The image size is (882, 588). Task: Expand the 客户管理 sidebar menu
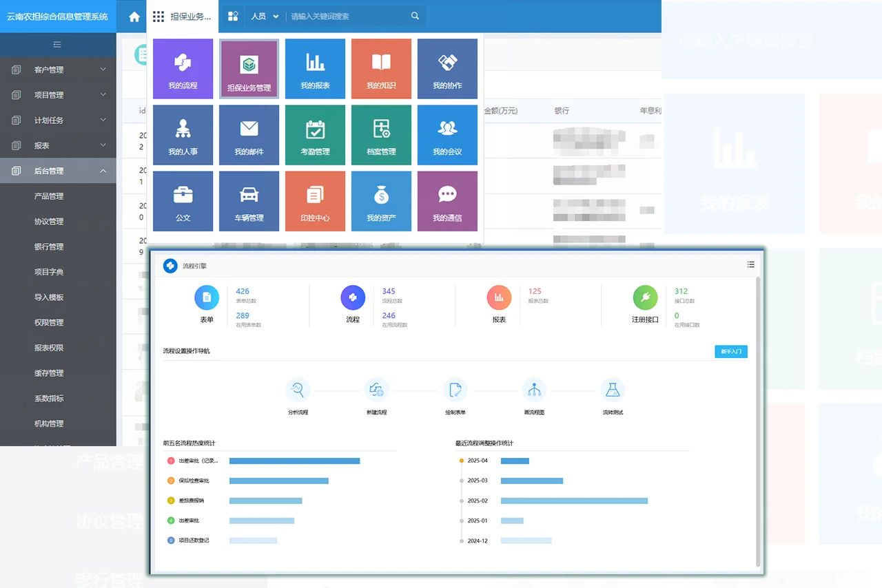pos(58,70)
